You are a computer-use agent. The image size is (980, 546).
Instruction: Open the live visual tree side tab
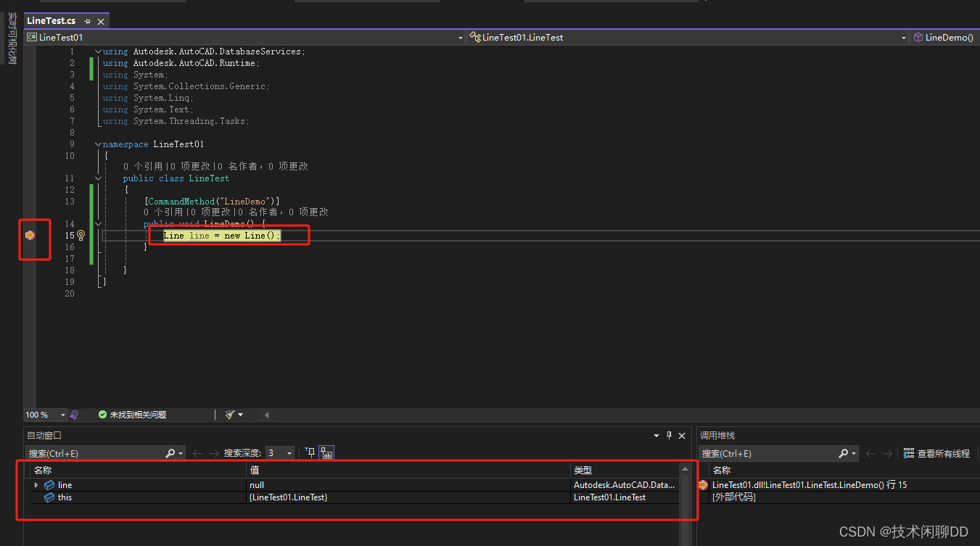point(11,38)
